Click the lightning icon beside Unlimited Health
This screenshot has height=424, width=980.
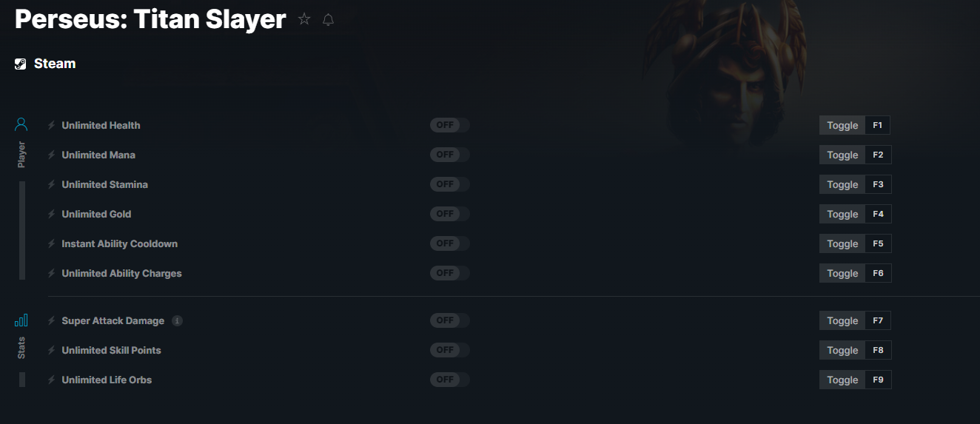pyautogui.click(x=52, y=125)
